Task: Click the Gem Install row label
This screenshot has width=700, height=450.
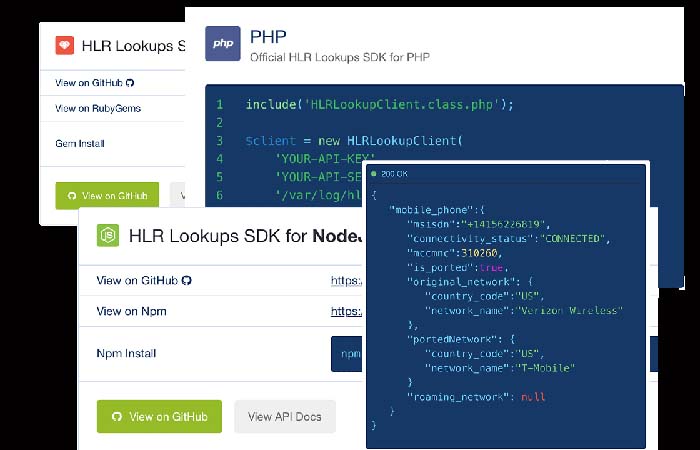Action: pyautogui.click(x=80, y=143)
